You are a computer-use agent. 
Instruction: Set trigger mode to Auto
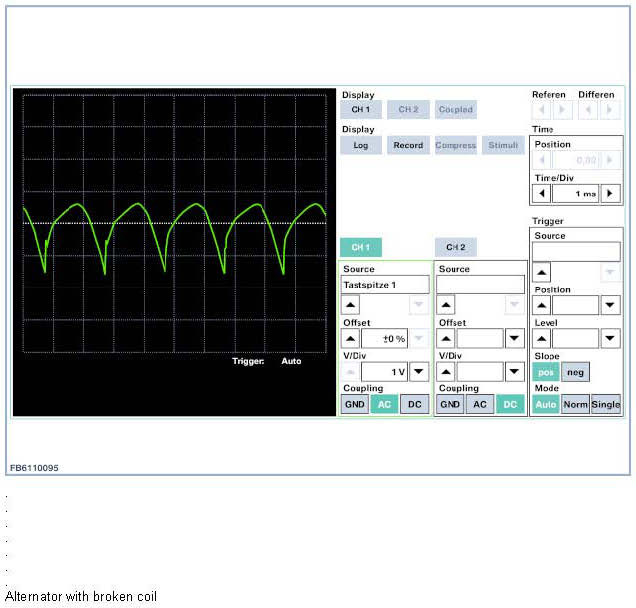[546, 404]
